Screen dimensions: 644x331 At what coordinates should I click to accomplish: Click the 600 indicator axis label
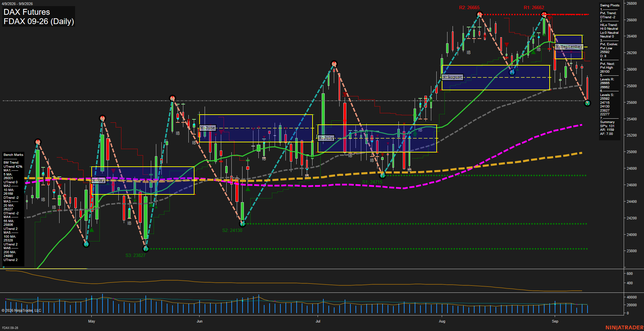click(630, 274)
